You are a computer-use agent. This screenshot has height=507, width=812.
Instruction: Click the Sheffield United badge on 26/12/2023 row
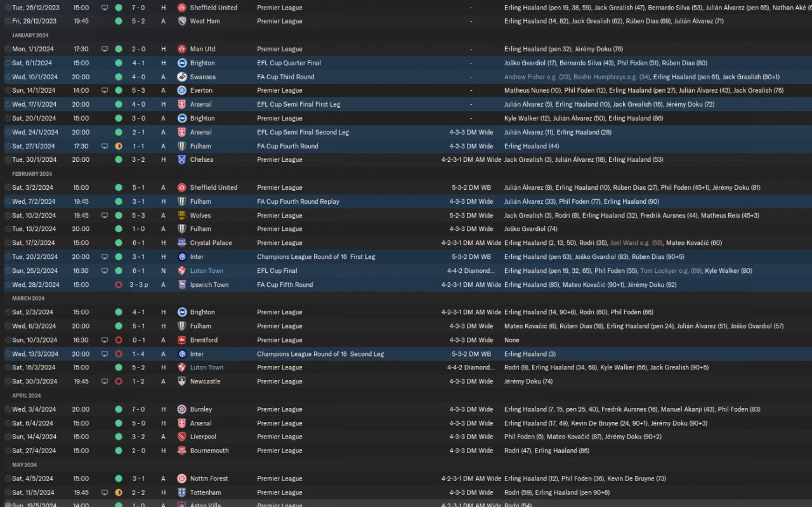(182, 8)
